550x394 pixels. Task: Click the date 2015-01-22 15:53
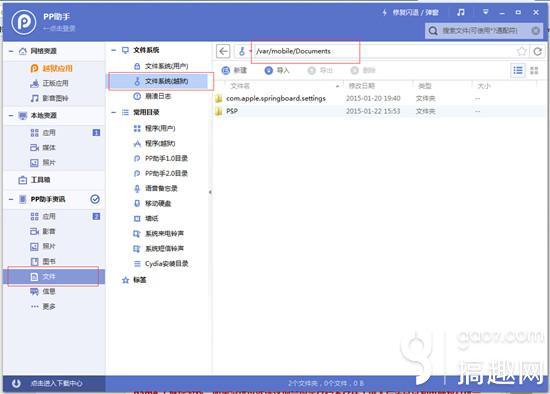click(373, 111)
